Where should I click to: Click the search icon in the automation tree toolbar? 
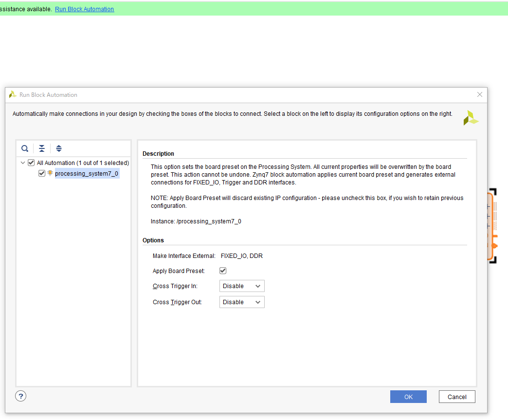click(25, 148)
